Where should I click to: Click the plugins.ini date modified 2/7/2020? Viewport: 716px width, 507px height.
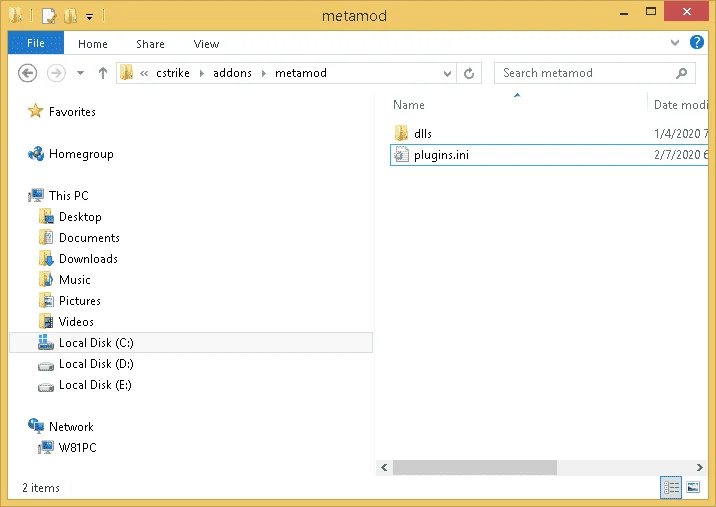point(680,155)
